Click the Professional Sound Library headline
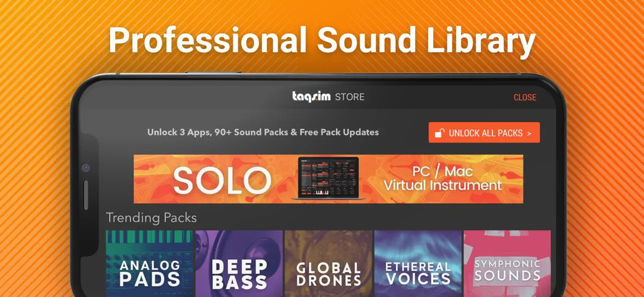Viewport: 644px width, 297px height. point(322,40)
